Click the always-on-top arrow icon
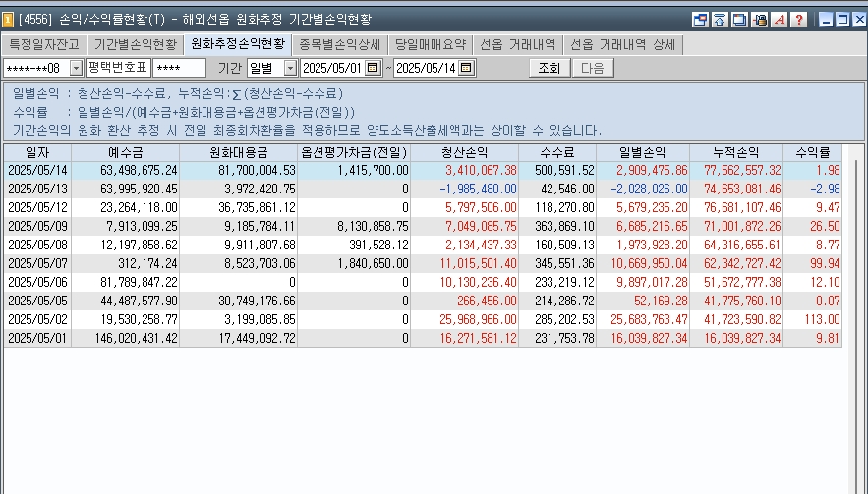Viewport: 868px width, 494px height. coord(720,20)
